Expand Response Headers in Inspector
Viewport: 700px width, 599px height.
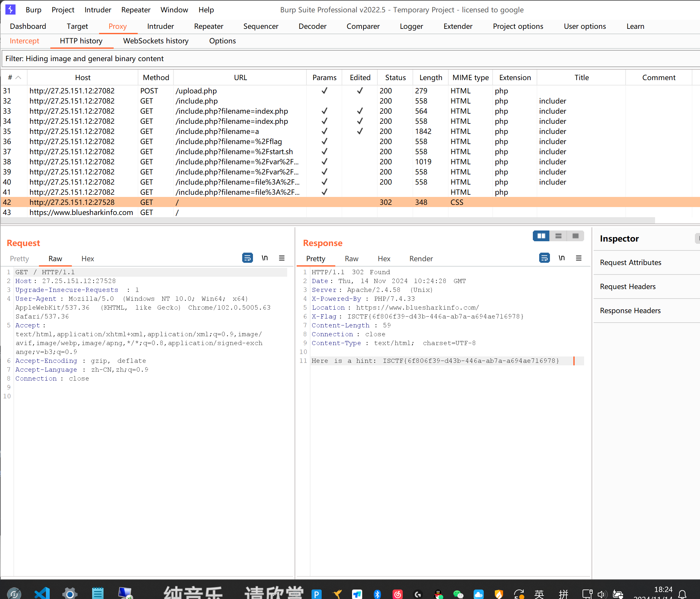pos(630,311)
